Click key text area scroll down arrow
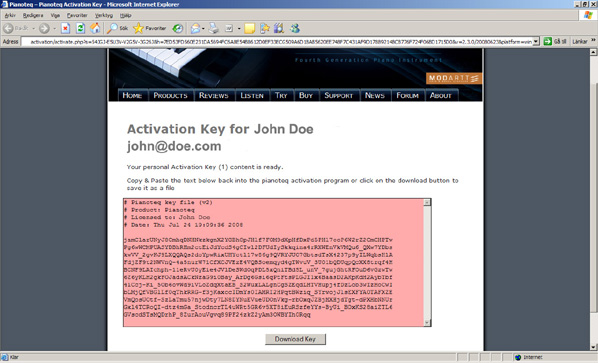 tap(427, 323)
